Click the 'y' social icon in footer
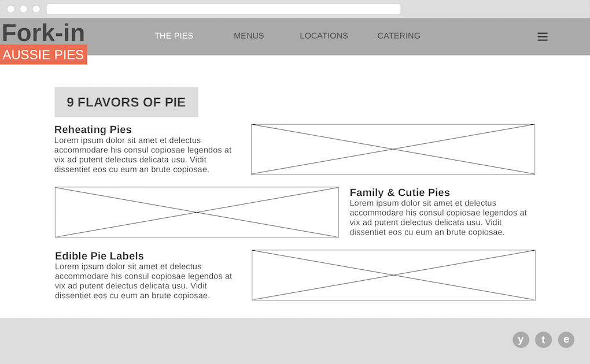590x364 pixels. (x=521, y=340)
